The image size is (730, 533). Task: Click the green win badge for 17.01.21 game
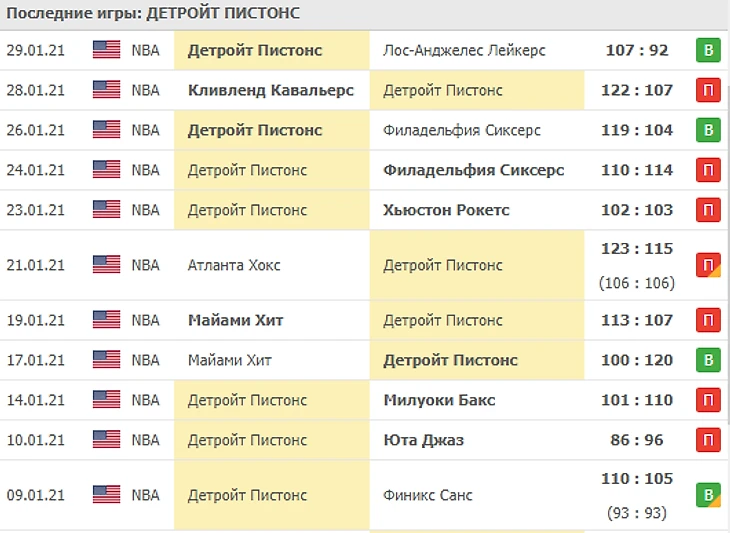point(708,360)
